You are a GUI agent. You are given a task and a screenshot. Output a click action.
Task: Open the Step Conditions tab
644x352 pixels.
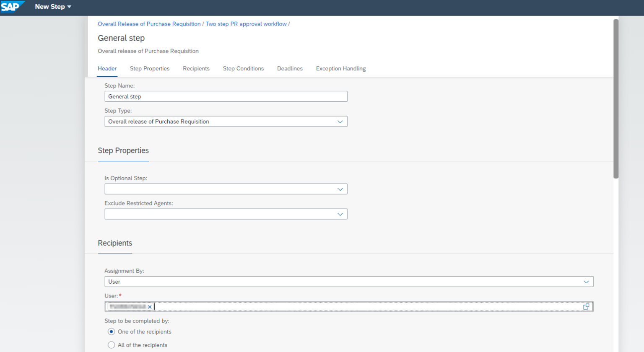coord(243,68)
